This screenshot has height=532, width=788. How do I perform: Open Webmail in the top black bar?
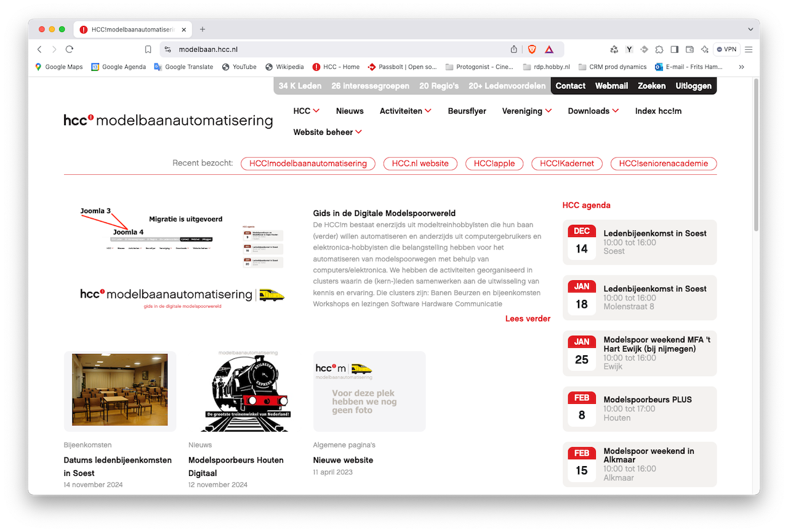pyautogui.click(x=611, y=86)
